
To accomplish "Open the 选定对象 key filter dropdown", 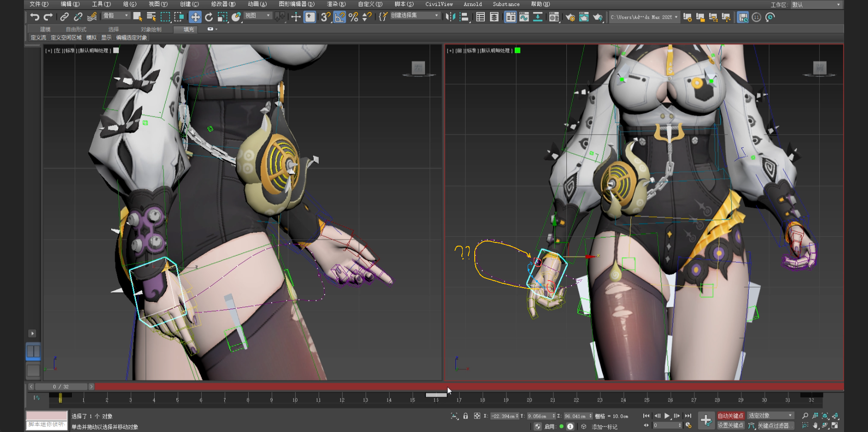I will (770, 416).
